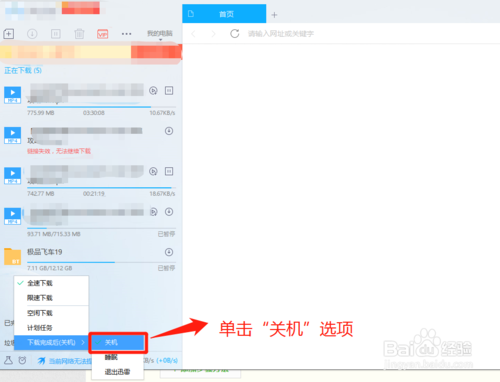Click the 当前网络无法 status link
Screen dimensions: 500x382
point(70,361)
